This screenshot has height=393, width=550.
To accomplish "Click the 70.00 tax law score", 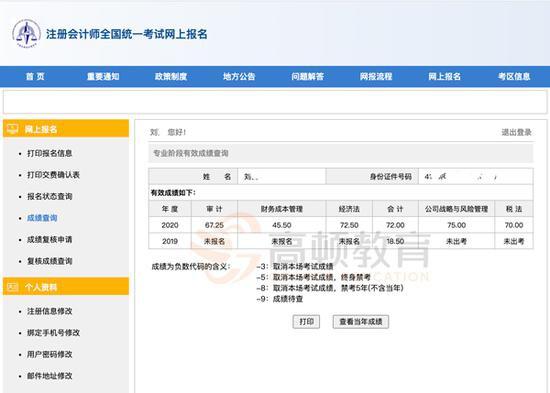I will click(x=514, y=225).
